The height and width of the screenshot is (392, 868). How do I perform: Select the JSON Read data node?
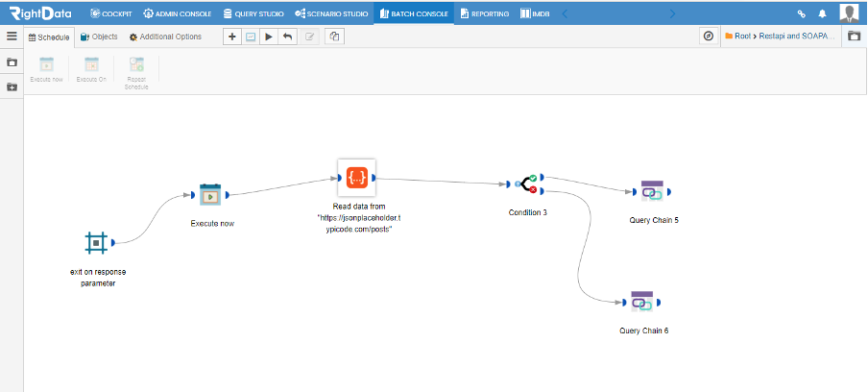(357, 178)
